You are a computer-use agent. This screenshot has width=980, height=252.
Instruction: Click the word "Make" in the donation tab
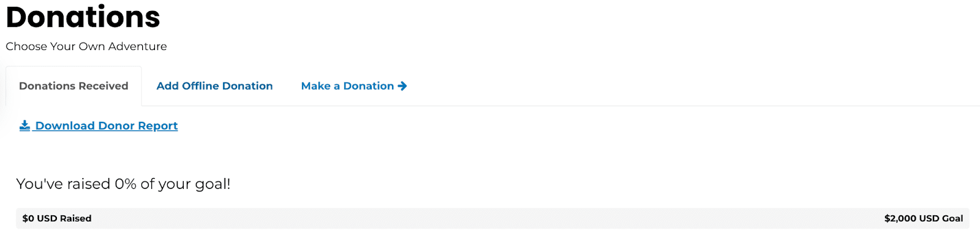pos(315,86)
